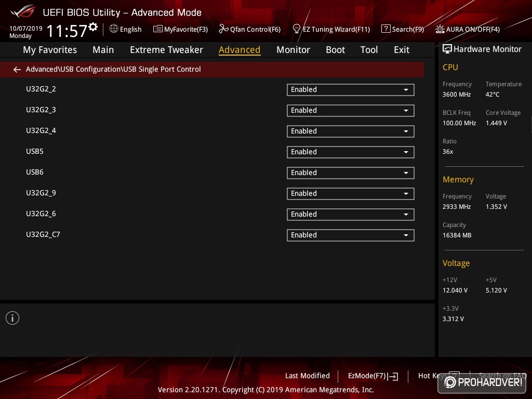Click the MyFavorite list icon
Viewport: 532px width, 399px height.
[x=158, y=29]
